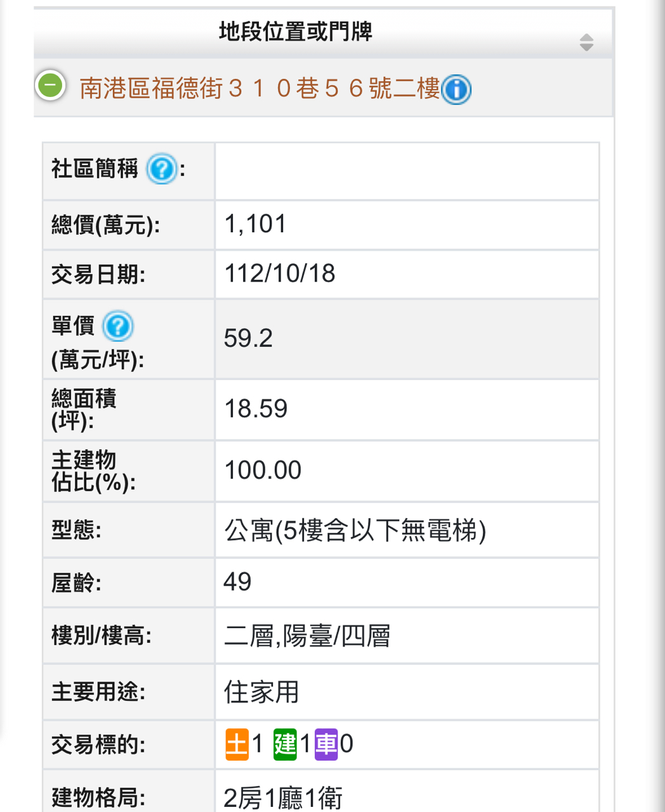
Task: Sort by the 地段位置或門牌 column arrows
Action: [x=586, y=43]
